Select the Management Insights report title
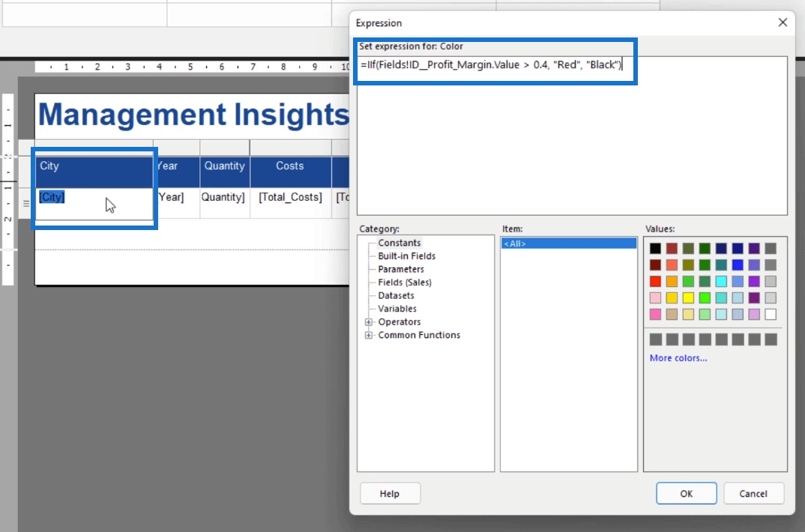The height and width of the screenshot is (532, 805). pyautogui.click(x=193, y=114)
